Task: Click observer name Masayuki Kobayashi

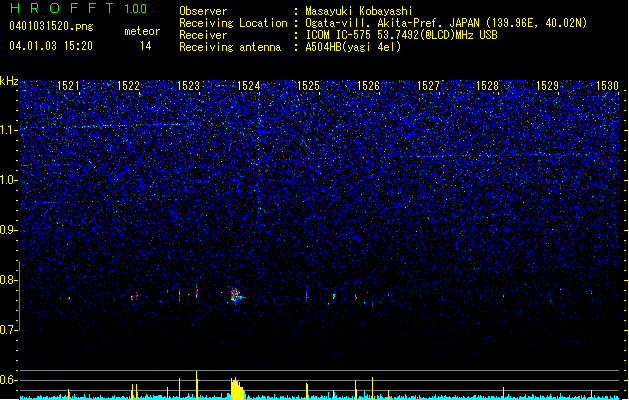Action: pos(359,11)
